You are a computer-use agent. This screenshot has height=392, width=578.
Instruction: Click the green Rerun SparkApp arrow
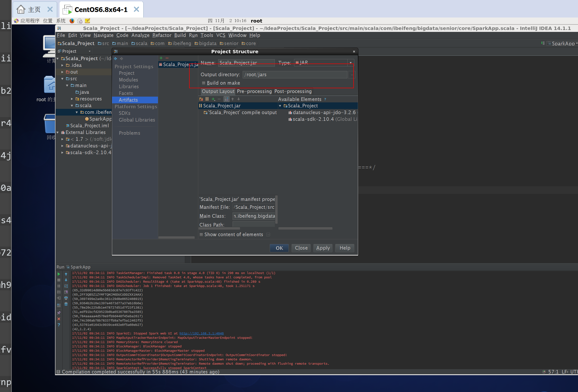[x=59, y=274]
